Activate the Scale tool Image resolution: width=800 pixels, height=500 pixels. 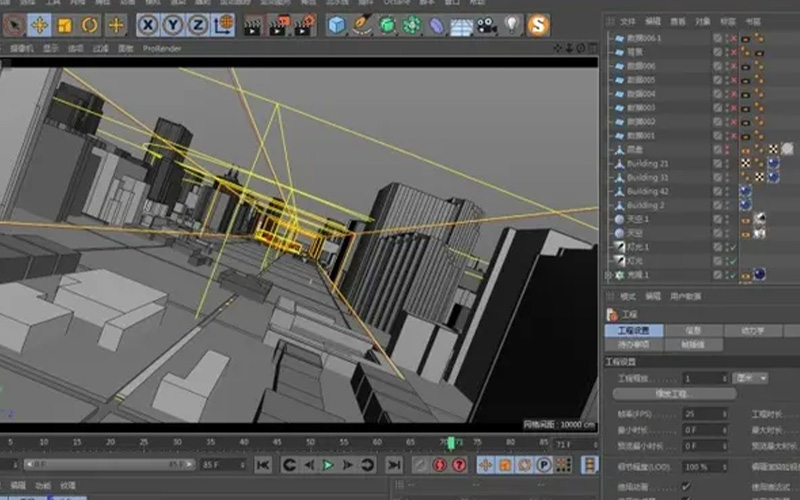[65, 24]
